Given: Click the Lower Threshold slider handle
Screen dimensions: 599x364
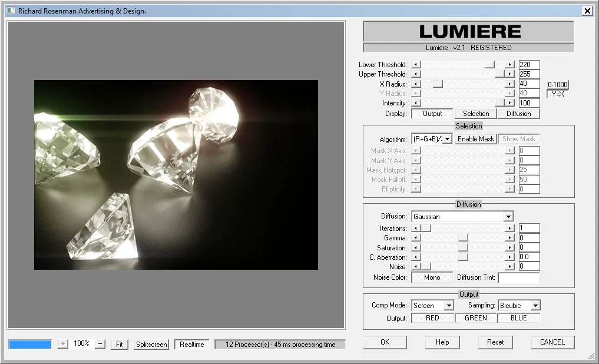Looking at the screenshot, I should (489, 64).
